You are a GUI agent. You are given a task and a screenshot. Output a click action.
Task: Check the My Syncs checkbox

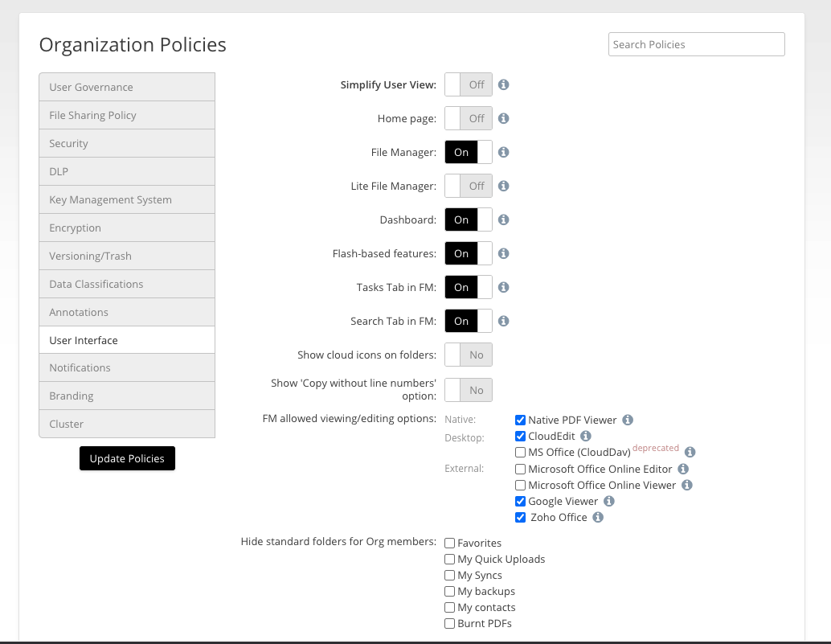click(449, 576)
